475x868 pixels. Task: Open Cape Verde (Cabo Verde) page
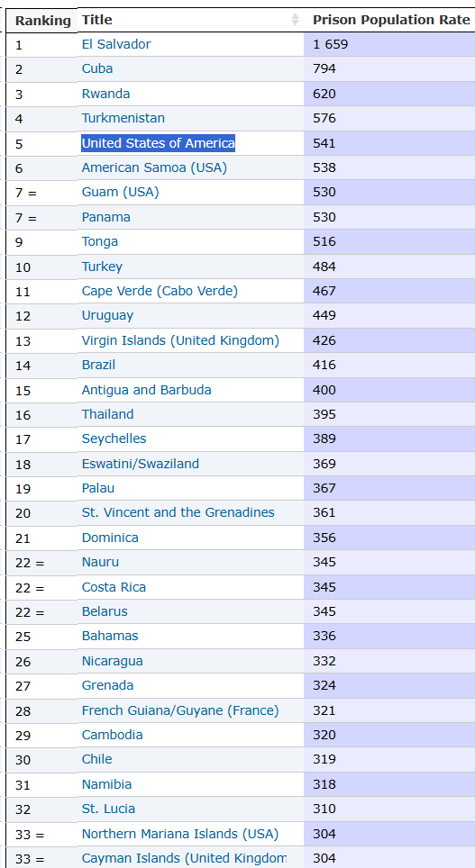160,291
